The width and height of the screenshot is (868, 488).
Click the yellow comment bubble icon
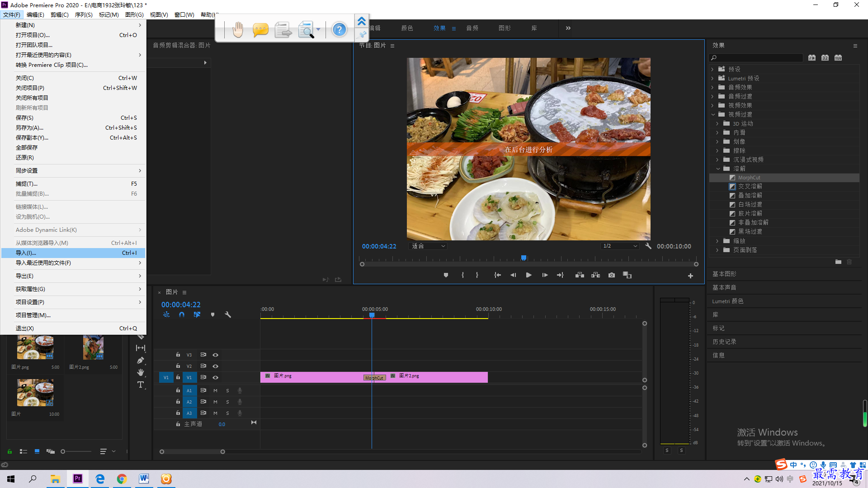pyautogui.click(x=260, y=30)
